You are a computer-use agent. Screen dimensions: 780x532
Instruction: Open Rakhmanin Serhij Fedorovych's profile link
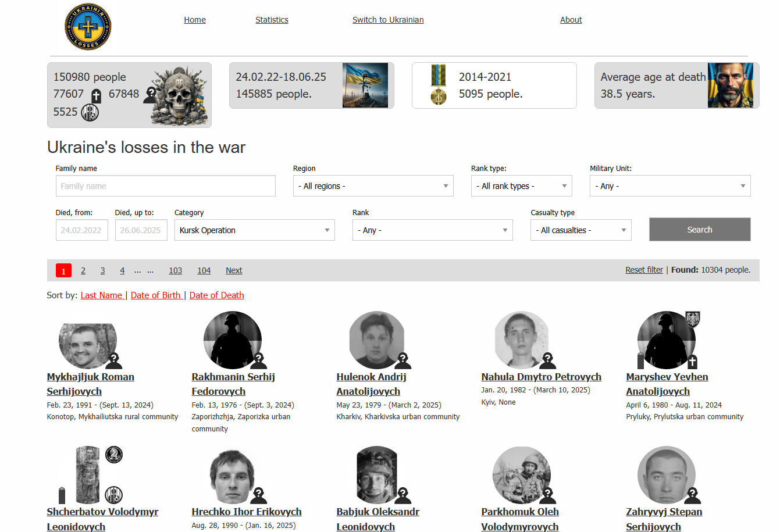pyautogui.click(x=233, y=384)
